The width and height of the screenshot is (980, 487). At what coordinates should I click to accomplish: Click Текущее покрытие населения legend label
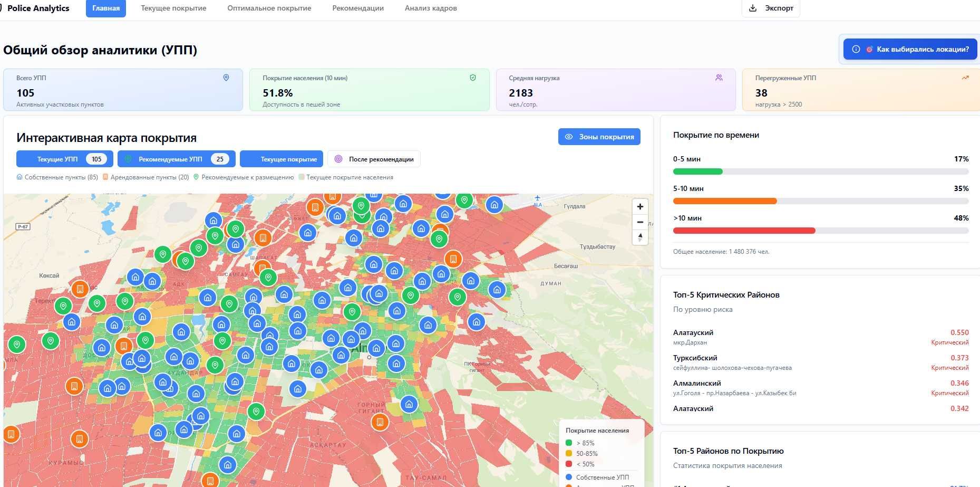pos(350,177)
